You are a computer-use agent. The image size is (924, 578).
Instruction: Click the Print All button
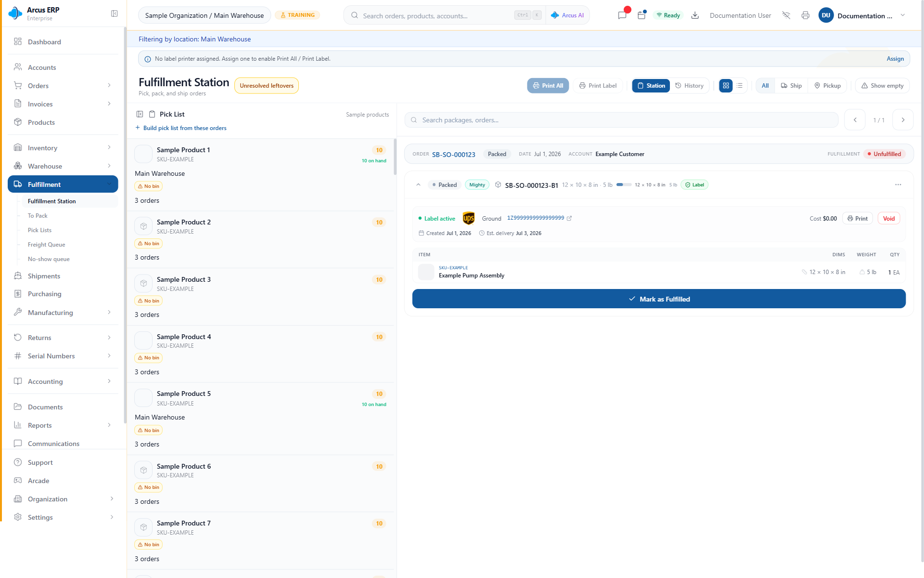[x=548, y=86]
